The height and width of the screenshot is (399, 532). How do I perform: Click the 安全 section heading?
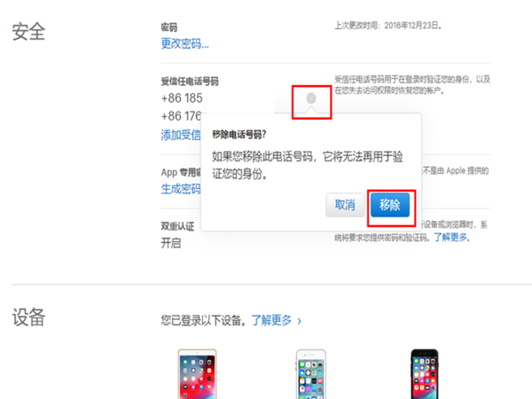[x=29, y=32]
